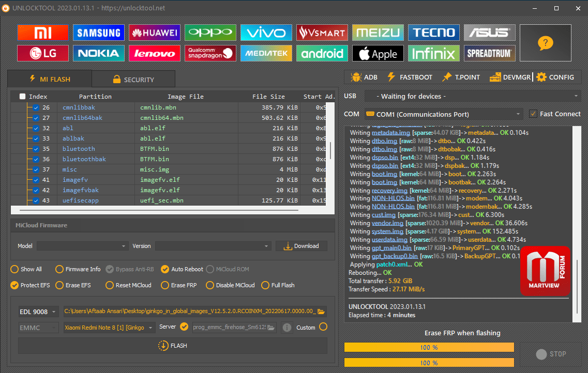
Task: Open the Vsmart brand tile
Action: [x=322, y=33]
